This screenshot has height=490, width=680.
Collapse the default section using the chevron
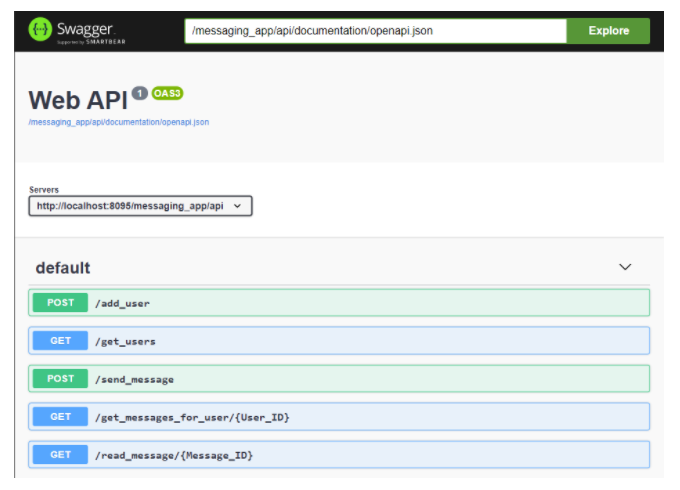coord(625,267)
